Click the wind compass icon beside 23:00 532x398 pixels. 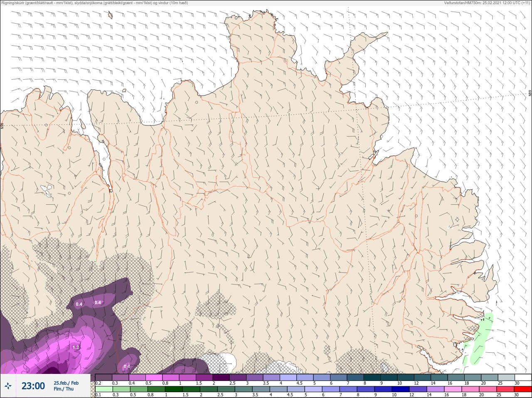8,386
